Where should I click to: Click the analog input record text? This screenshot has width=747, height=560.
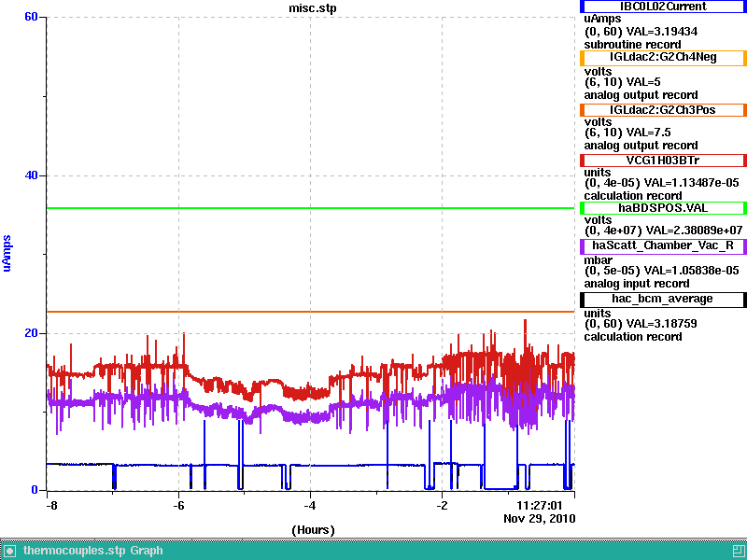[x=637, y=284]
